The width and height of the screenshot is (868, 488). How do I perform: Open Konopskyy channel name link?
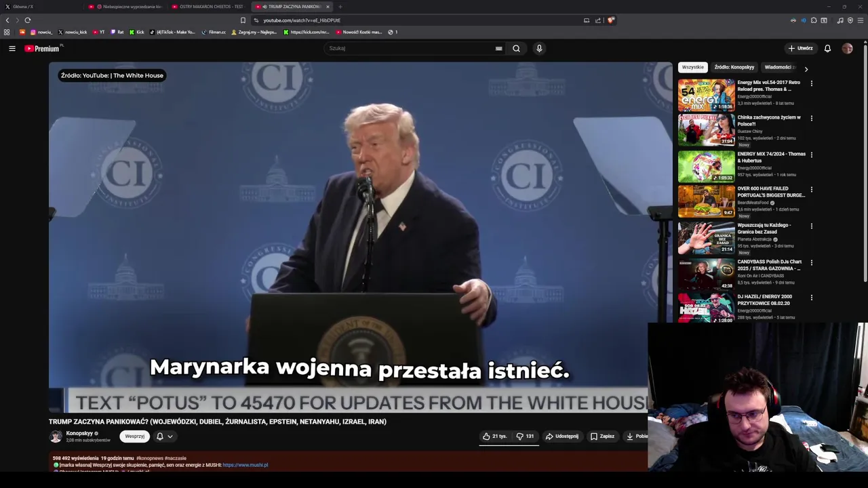coord(79,433)
